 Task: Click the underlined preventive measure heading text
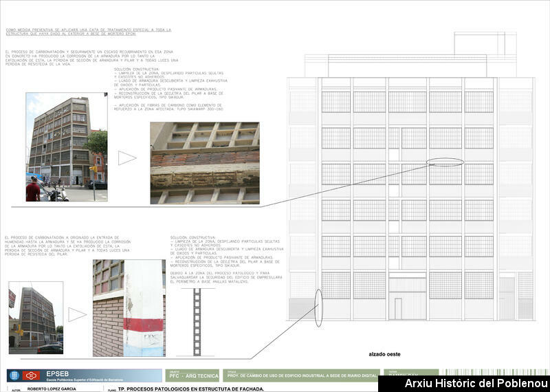pyautogui.click(x=87, y=32)
